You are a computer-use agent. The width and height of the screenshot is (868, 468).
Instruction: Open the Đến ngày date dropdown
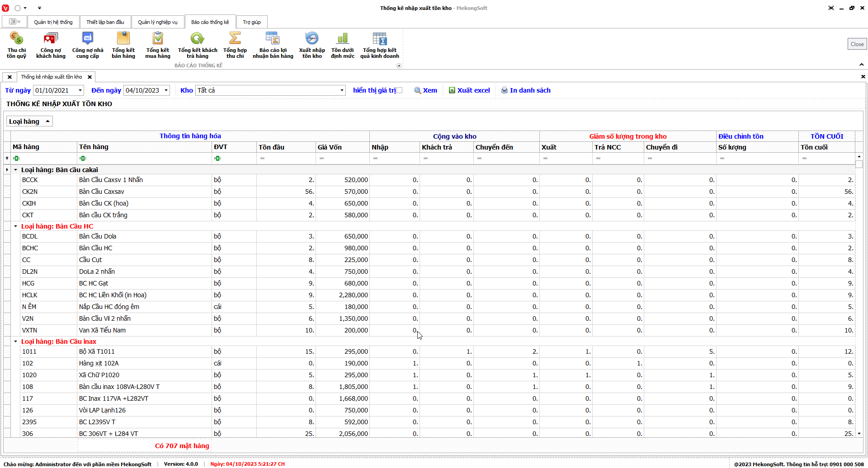(x=166, y=90)
